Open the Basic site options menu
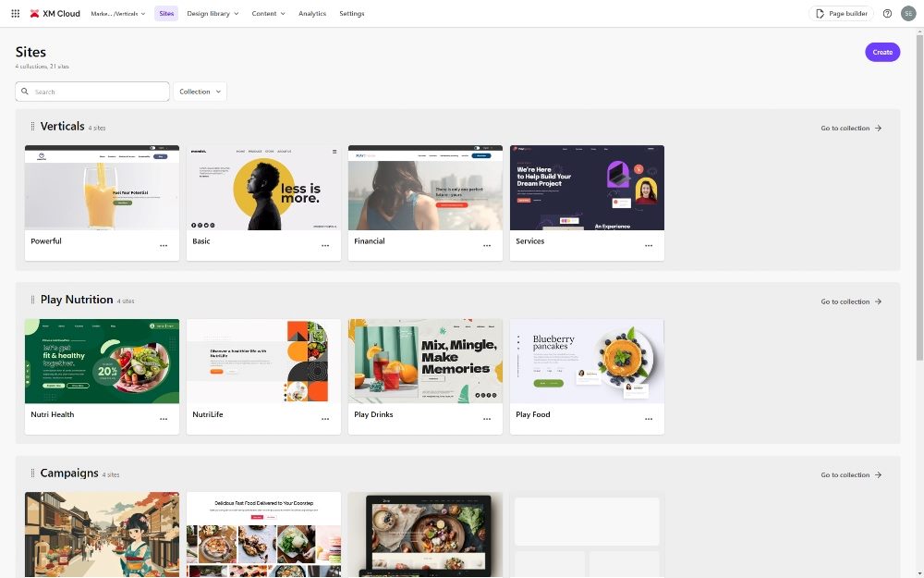 [325, 245]
